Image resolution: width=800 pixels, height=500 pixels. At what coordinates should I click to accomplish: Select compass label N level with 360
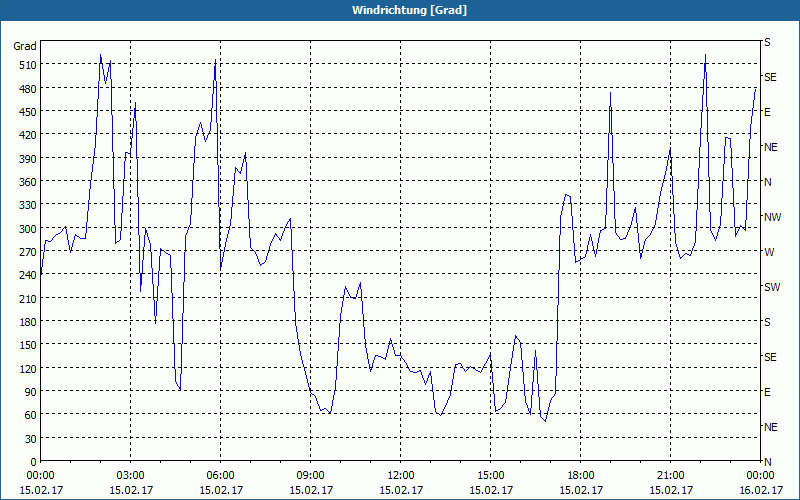pos(767,182)
